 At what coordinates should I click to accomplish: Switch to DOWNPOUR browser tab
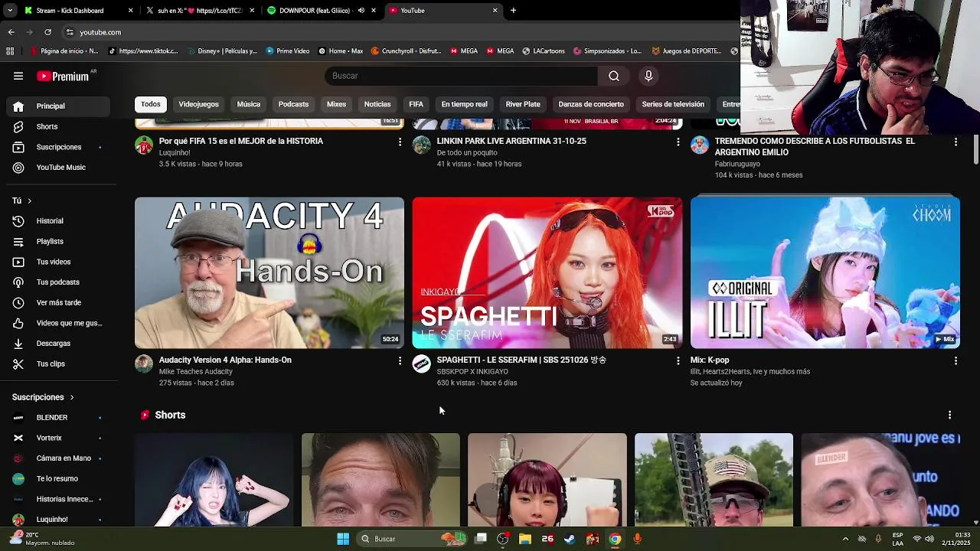[x=322, y=11]
